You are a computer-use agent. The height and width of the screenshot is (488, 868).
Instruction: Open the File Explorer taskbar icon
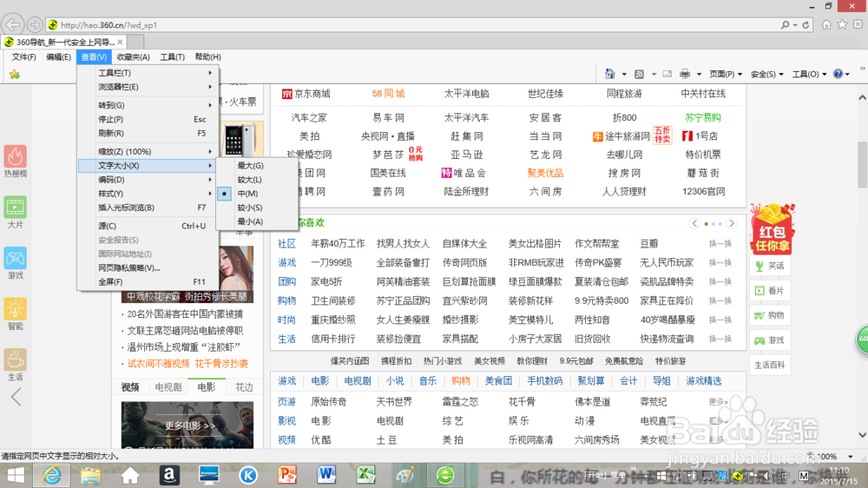click(91, 475)
